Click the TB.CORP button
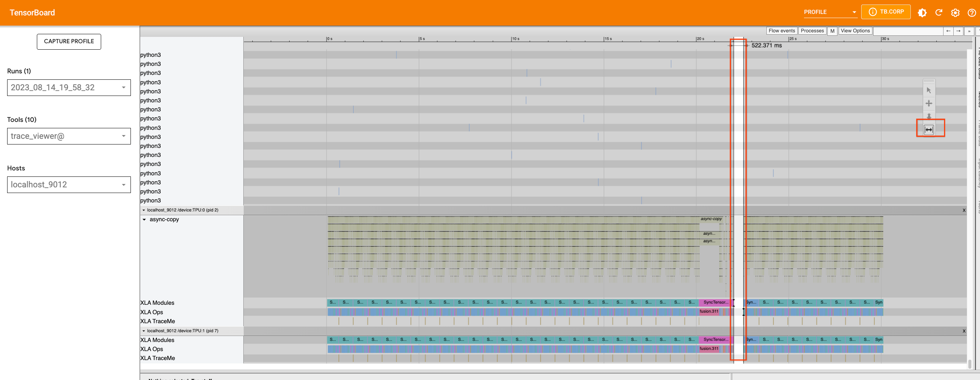This screenshot has width=980, height=380. (886, 12)
